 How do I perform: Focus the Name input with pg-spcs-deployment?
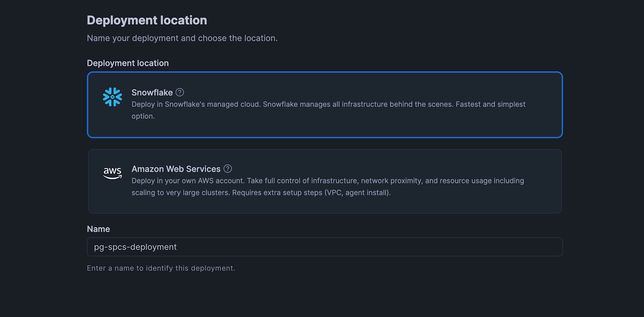325,247
